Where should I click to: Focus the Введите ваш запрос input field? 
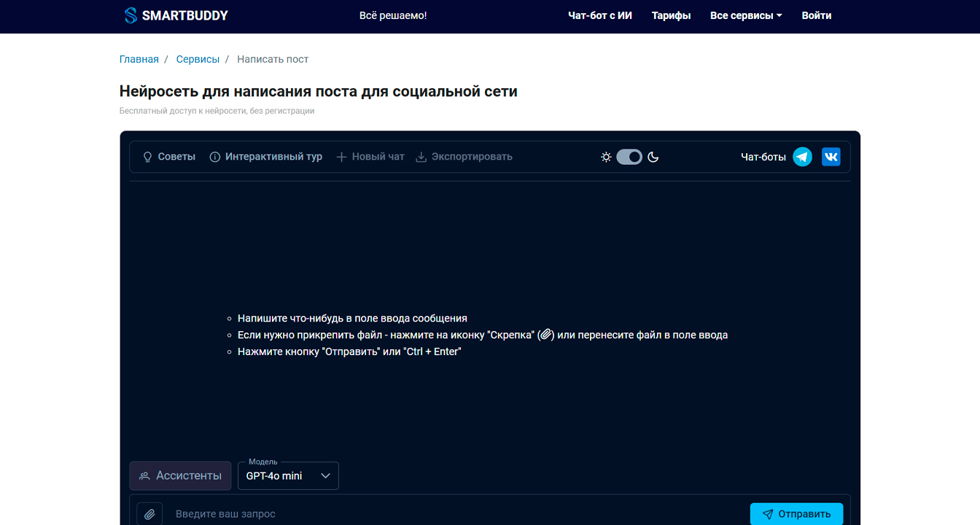[x=452, y=514]
